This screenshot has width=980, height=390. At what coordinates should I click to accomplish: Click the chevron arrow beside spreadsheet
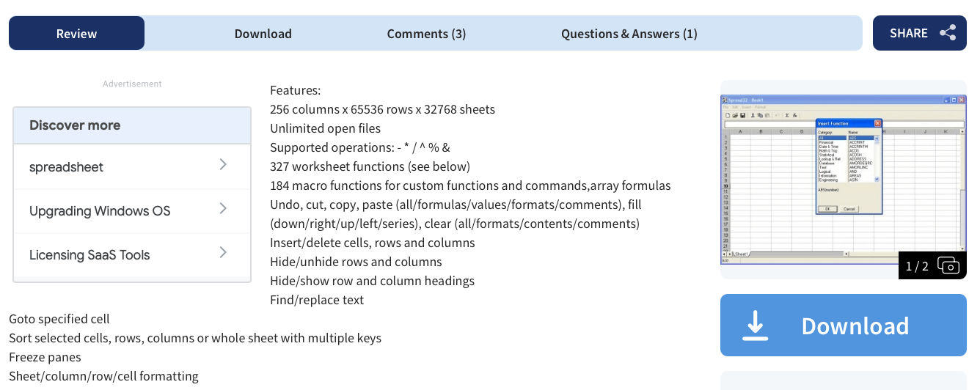(223, 165)
